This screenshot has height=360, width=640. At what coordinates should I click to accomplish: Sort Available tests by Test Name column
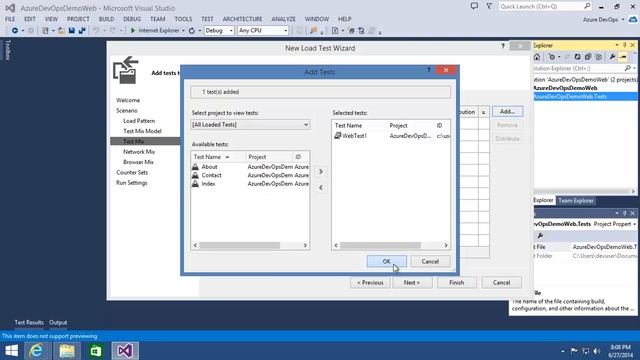point(218,157)
